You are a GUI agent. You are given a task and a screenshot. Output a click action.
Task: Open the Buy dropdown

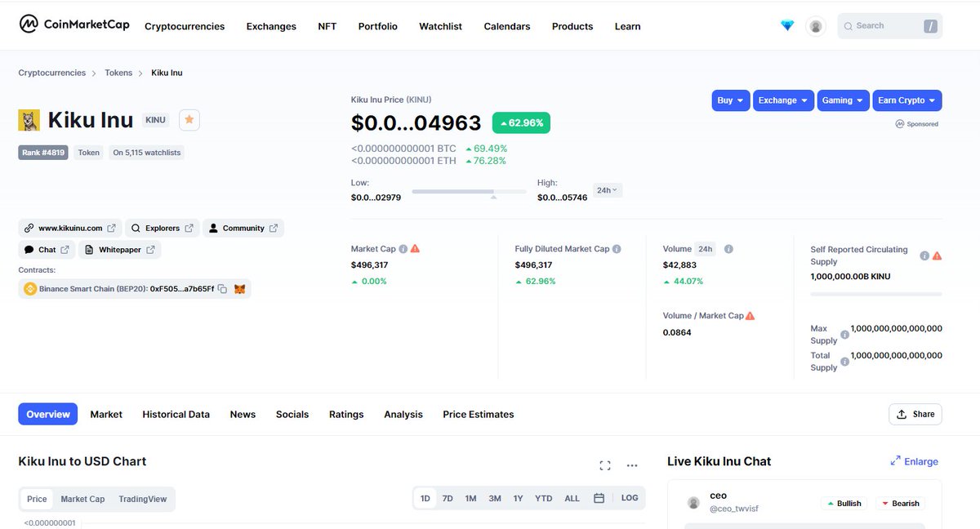click(731, 100)
